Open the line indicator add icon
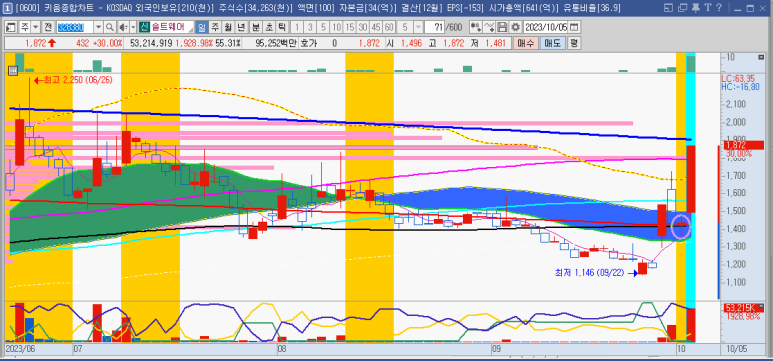 point(489,27)
